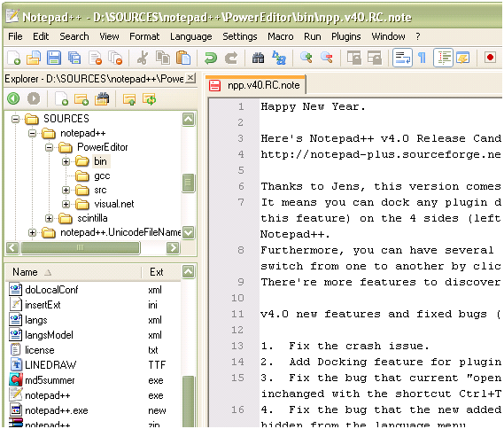Open the ? help menu
Image resolution: width=504 pixels, height=429 pixels.
coord(417,36)
